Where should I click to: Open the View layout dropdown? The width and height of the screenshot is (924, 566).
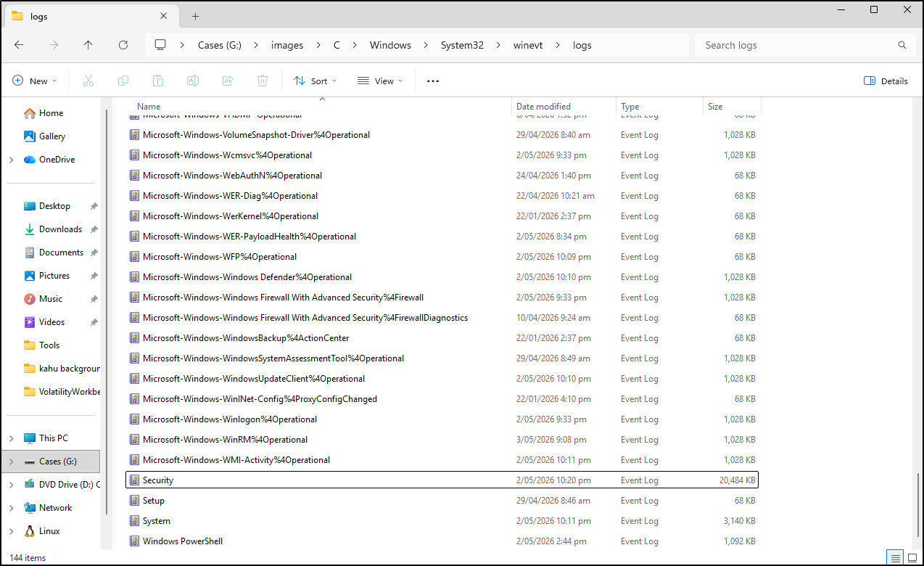381,81
